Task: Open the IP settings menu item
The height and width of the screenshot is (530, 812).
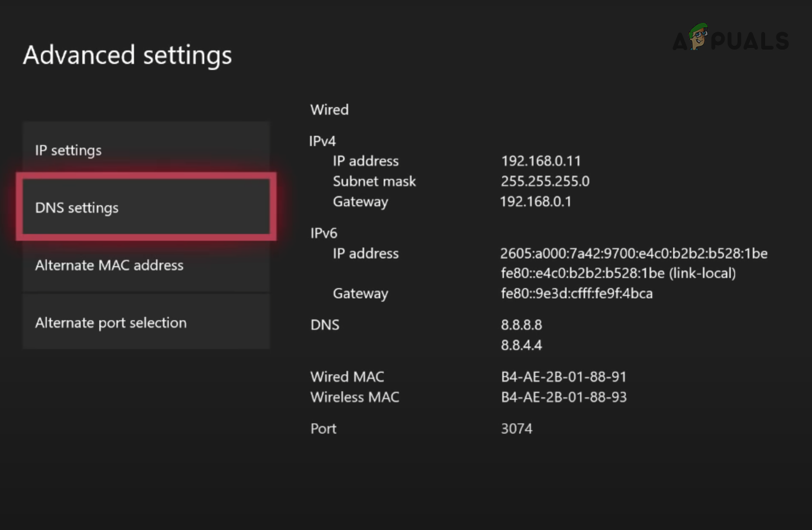Action: 146,150
